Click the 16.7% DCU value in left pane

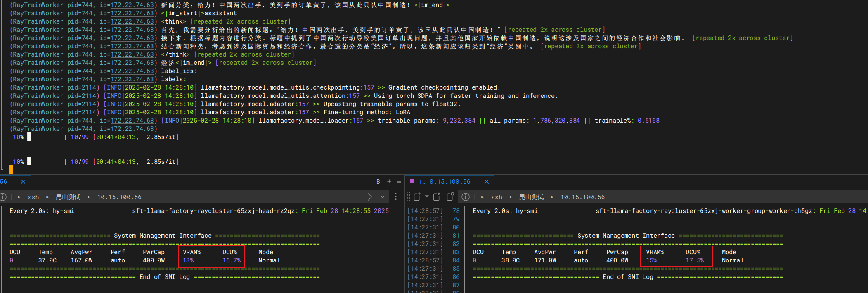point(232,260)
